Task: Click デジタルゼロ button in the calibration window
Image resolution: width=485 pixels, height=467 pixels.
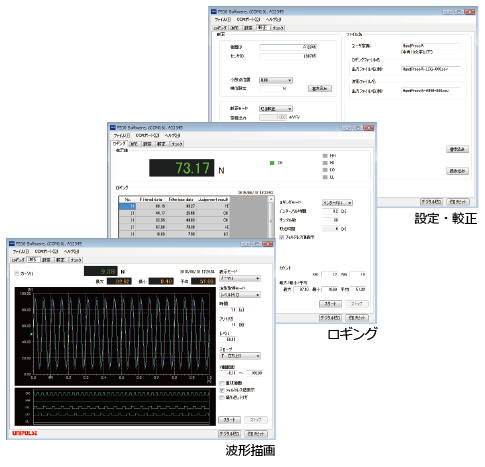Action: [431, 202]
